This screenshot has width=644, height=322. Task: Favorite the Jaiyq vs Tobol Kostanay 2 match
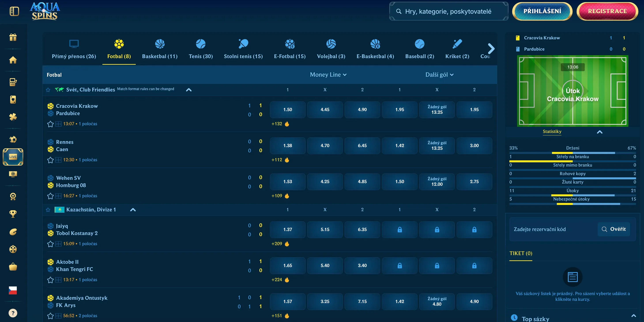click(50, 244)
